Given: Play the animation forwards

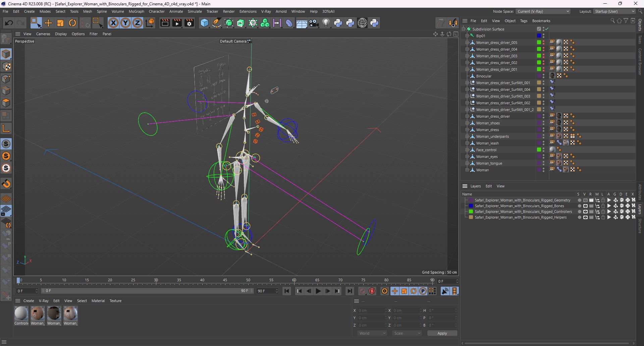Looking at the screenshot, I should point(318,291).
